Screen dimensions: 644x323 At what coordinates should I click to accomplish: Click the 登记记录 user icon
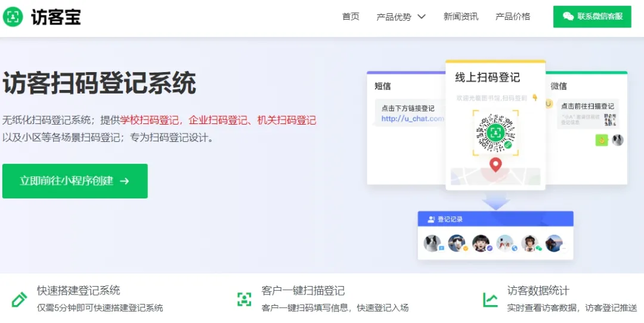click(x=431, y=219)
